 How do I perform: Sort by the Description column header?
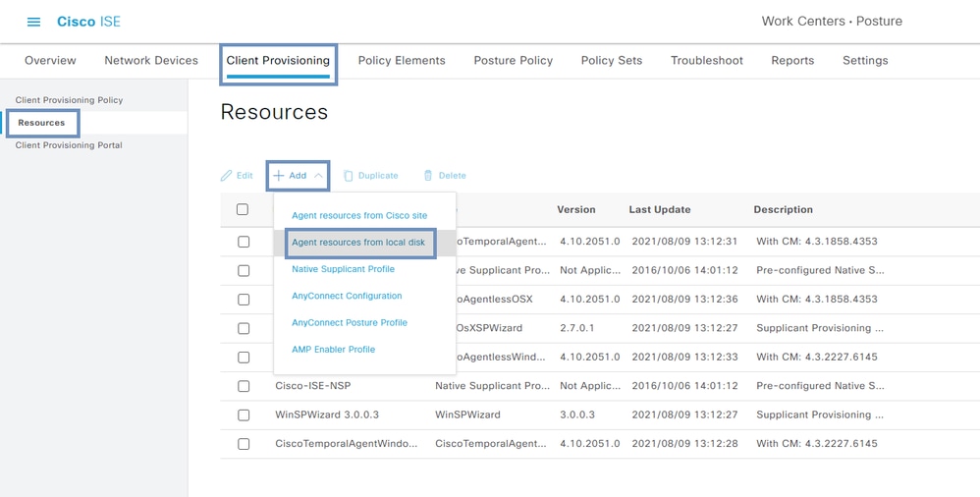pyautogui.click(x=784, y=210)
